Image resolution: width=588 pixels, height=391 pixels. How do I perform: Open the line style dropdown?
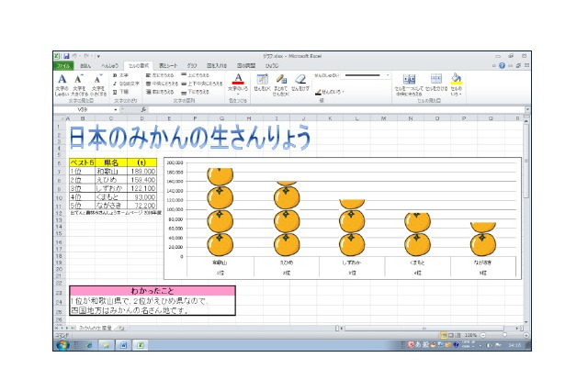coord(388,75)
